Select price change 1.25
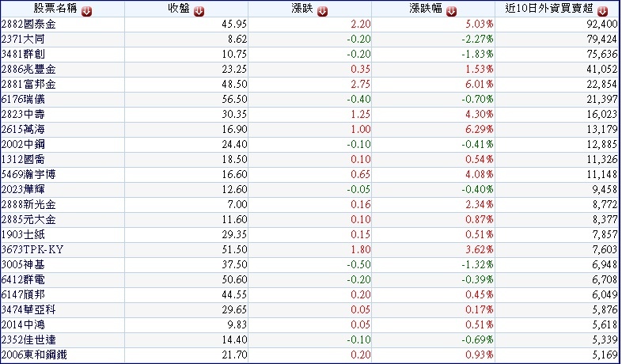The height and width of the screenshot is (364, 622). 361,114
